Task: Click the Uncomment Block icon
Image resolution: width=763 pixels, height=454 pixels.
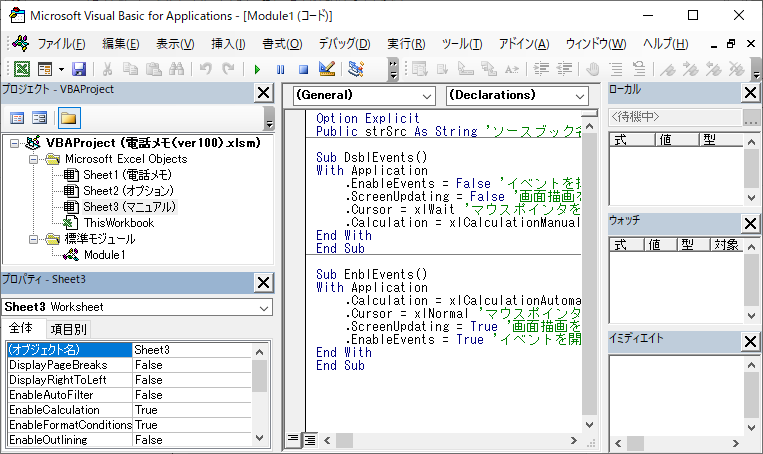Action: point(639,69)
